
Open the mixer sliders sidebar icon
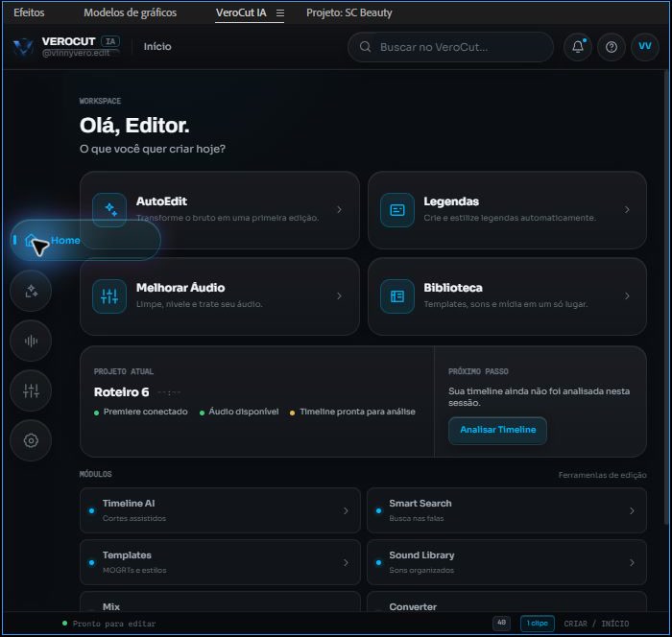(31, 390)
